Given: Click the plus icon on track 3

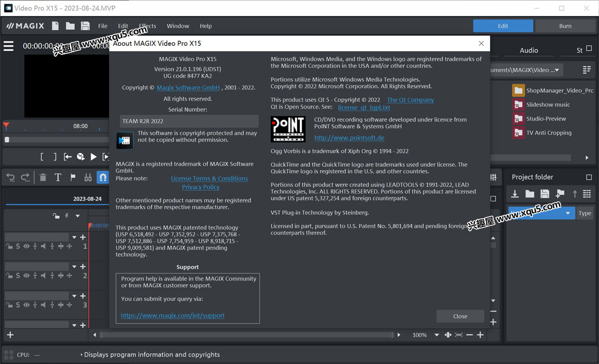Looking at the screenshot, I should point(83,296).
